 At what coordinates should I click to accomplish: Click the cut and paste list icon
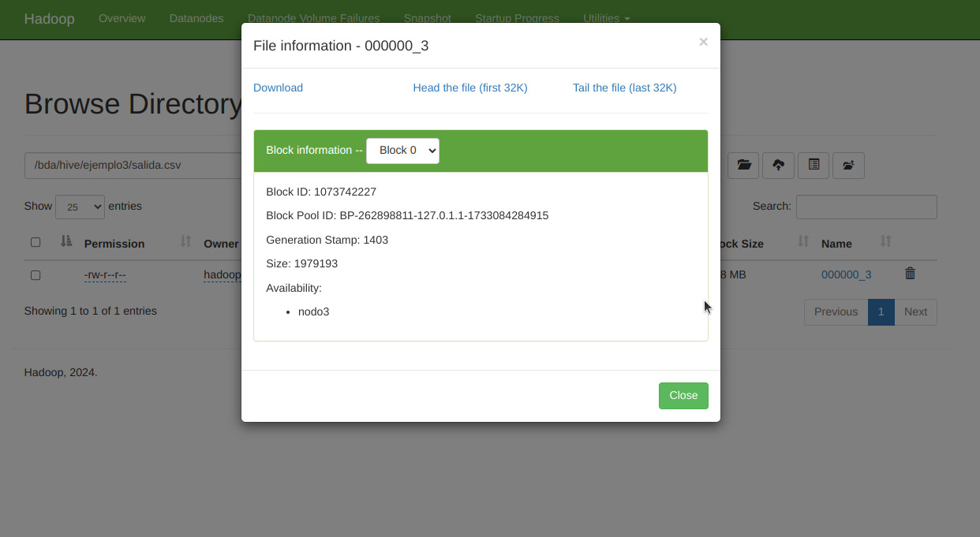click(814, 165)
